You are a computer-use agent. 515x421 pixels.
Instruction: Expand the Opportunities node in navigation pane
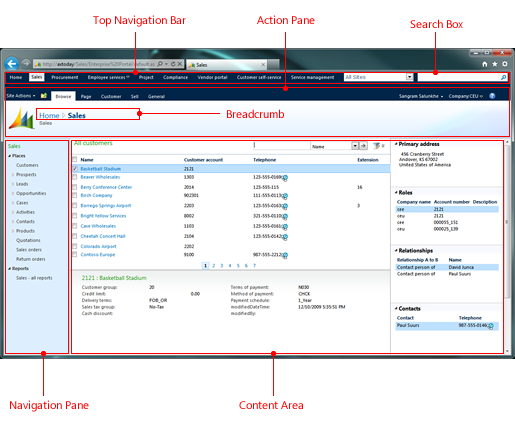click(x=13, y=193)
